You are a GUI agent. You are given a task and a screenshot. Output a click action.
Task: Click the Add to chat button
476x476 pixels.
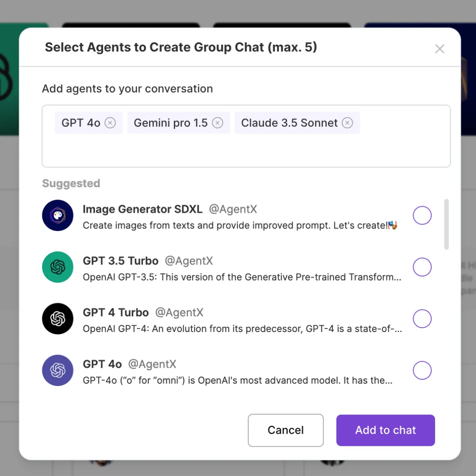click(x=386, y=430)
